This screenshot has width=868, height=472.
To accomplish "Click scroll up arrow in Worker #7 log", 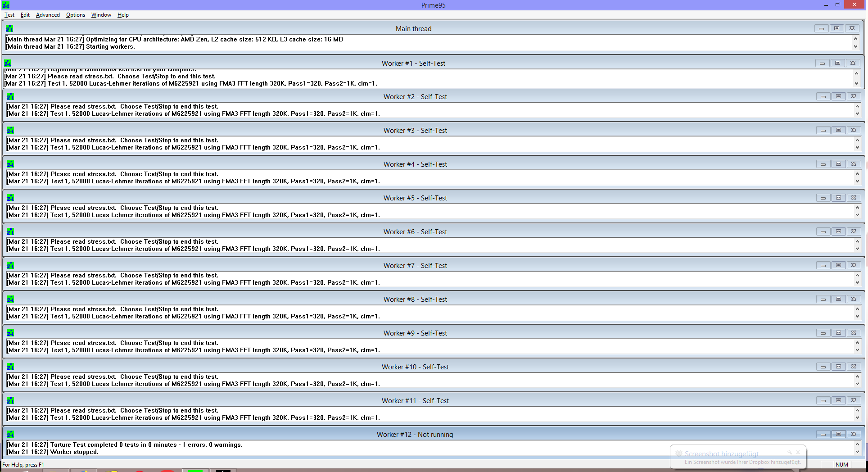I will click(857, 275).
